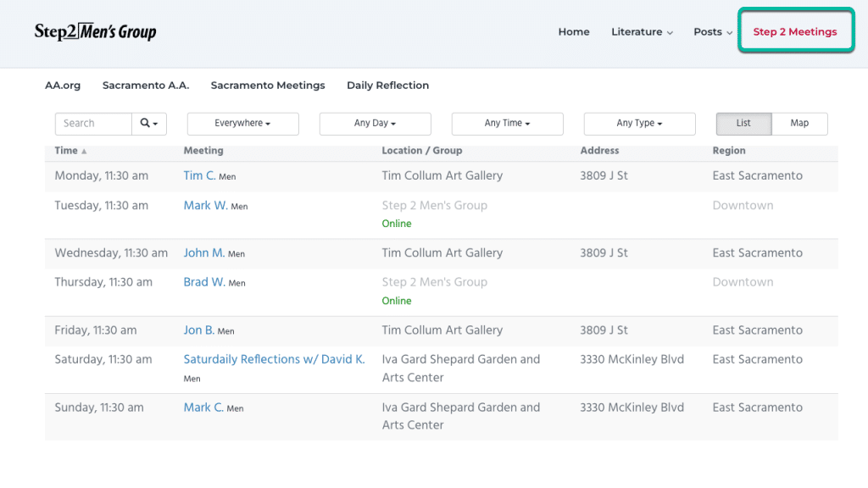The width and height of the screenshot is (868, 488).
Task: Open the Literature menu
Action: 642,32
